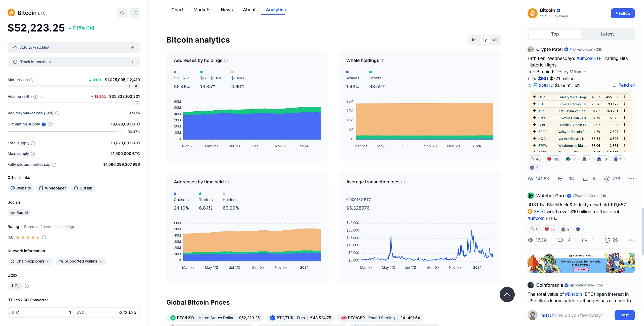Click info icon next to Market cap
The image size is (644, 326).
31,80
